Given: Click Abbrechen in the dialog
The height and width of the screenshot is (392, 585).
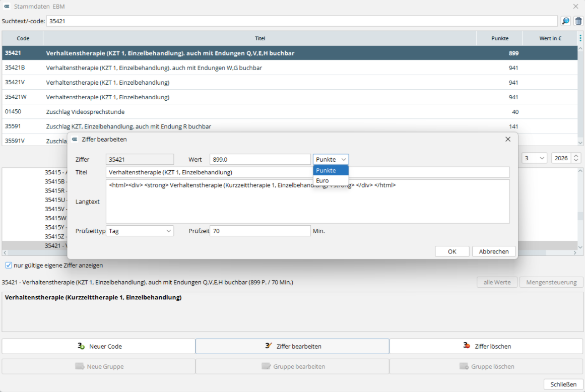Looking at the screenshot, I should tap(494, 251).
